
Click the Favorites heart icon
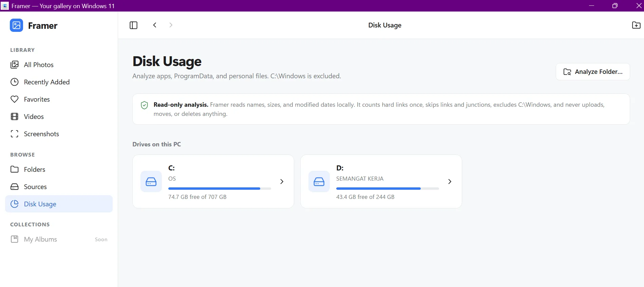point(15,99)
